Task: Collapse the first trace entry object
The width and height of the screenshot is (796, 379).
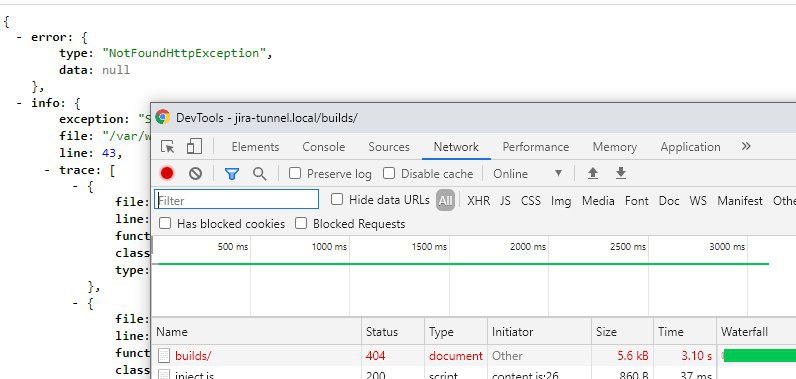Action: click(x=76, y=187)
